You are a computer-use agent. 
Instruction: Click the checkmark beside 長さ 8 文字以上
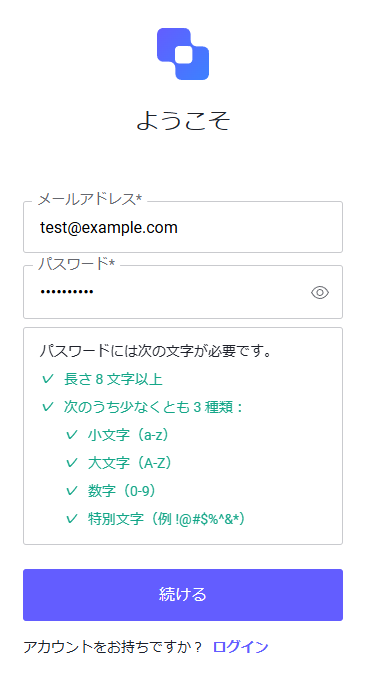[47, 379]
